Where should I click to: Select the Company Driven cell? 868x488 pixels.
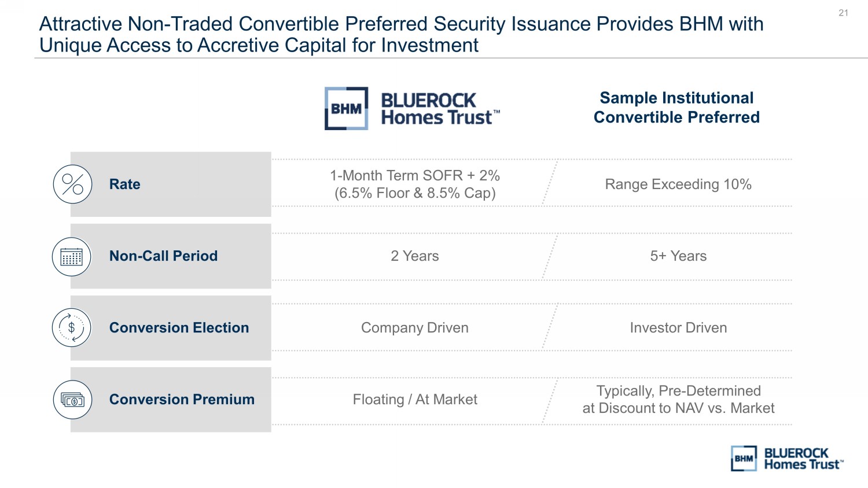pyautogui.click(x=415, y=328)
